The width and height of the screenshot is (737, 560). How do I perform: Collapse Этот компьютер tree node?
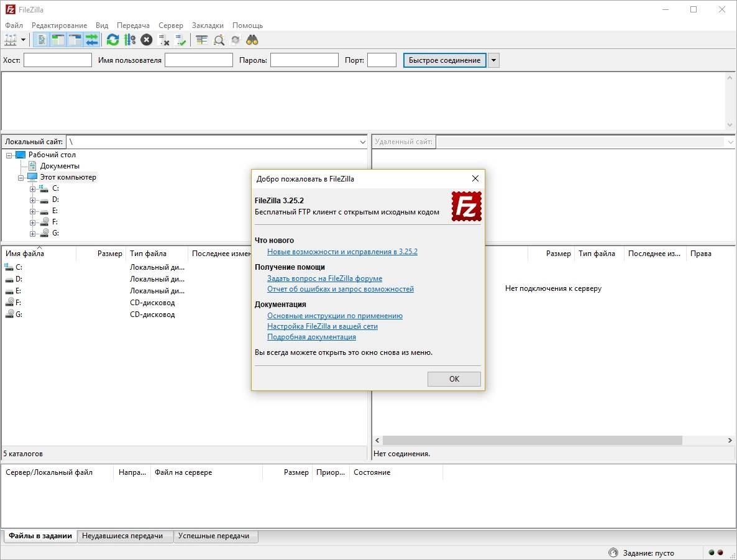tap(21, 178)
